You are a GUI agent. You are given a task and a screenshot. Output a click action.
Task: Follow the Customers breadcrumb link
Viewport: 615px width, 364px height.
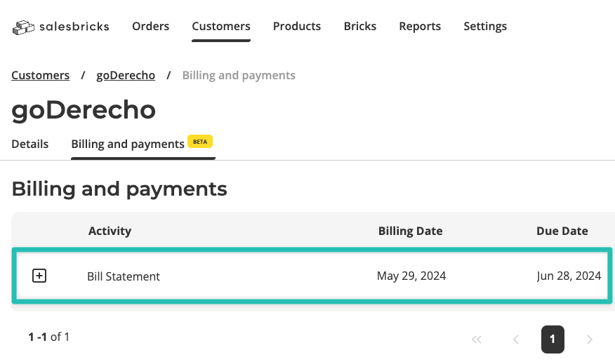[x=41, y=75]
